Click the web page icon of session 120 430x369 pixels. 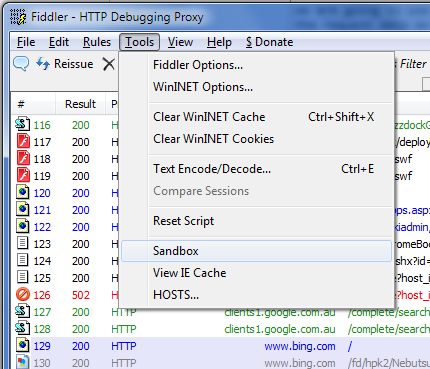[x=23, y=192]
